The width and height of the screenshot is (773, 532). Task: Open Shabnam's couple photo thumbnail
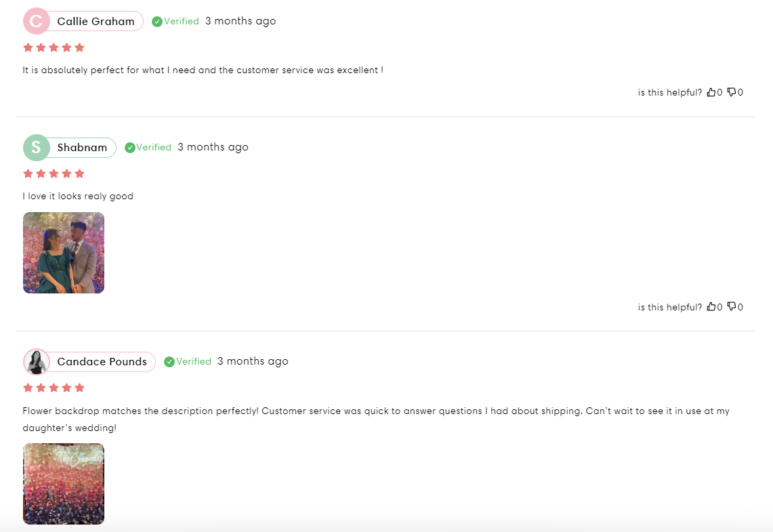coord(64,253)
